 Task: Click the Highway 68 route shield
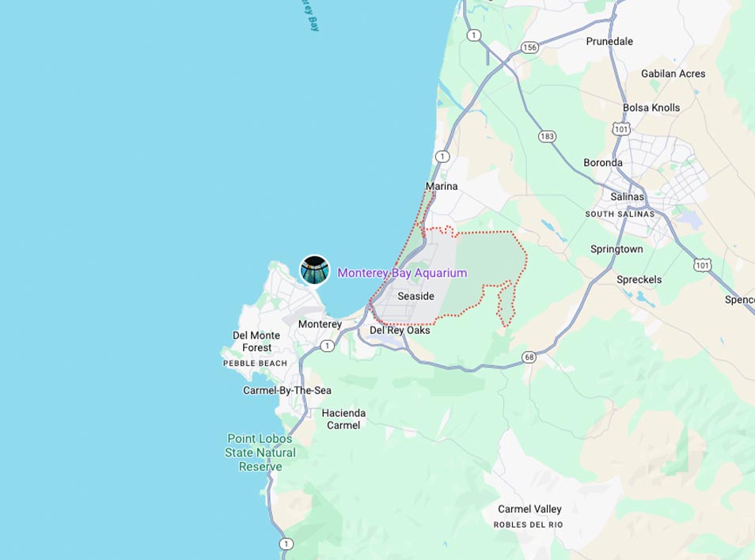click(529, 357)
